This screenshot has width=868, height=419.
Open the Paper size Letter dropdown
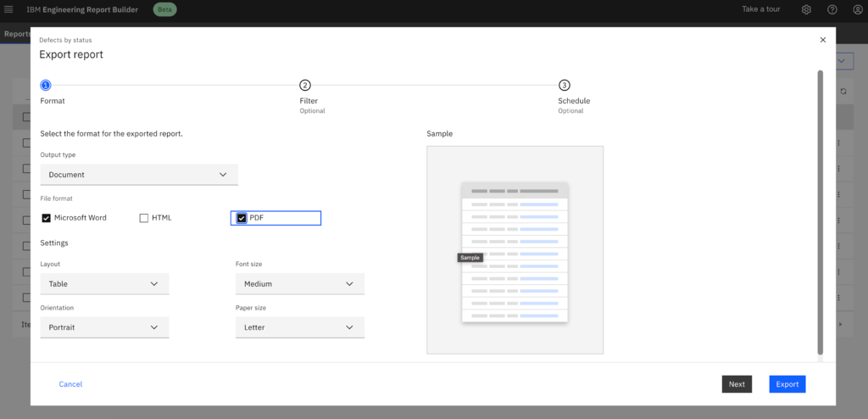click(299, 327)
